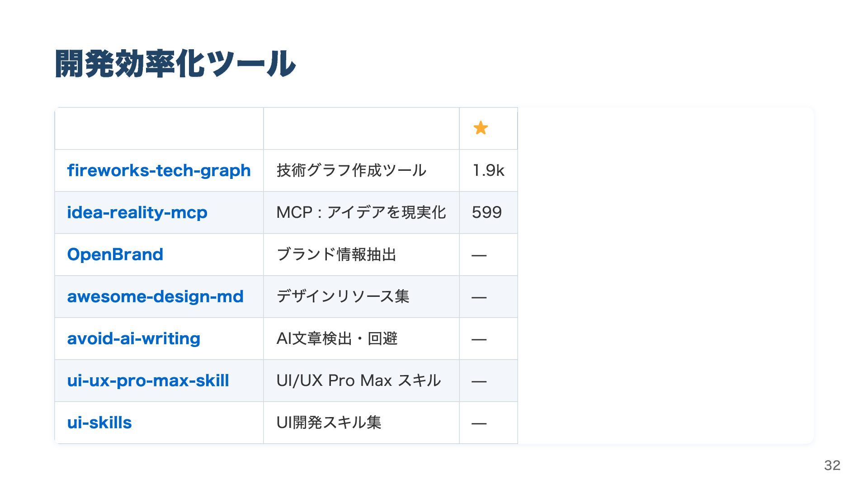Click the 1.9k star count

(488, 170)
